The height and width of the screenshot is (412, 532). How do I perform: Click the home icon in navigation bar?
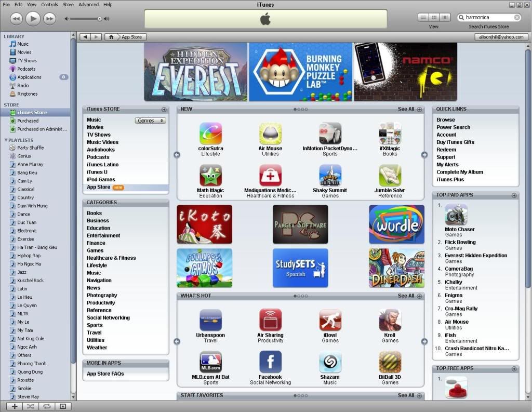(x=111, y=37)
